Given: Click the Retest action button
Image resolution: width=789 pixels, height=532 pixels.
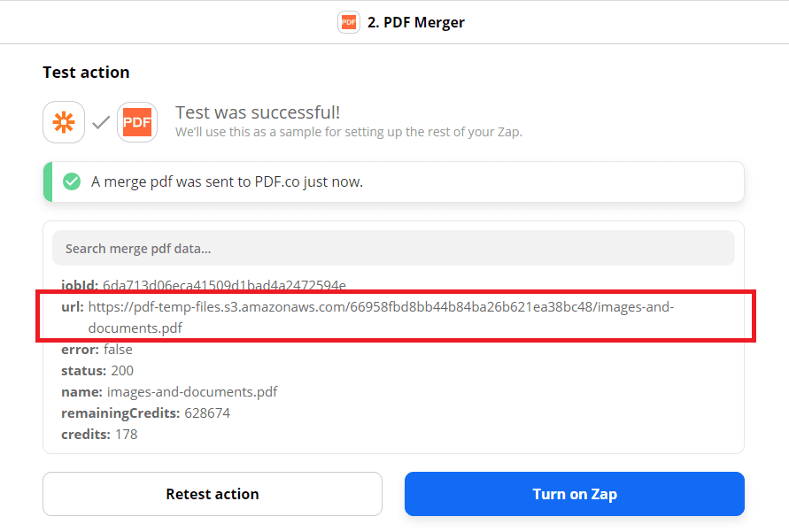Looking at the screenshot, I should click(x=212, y=494).
